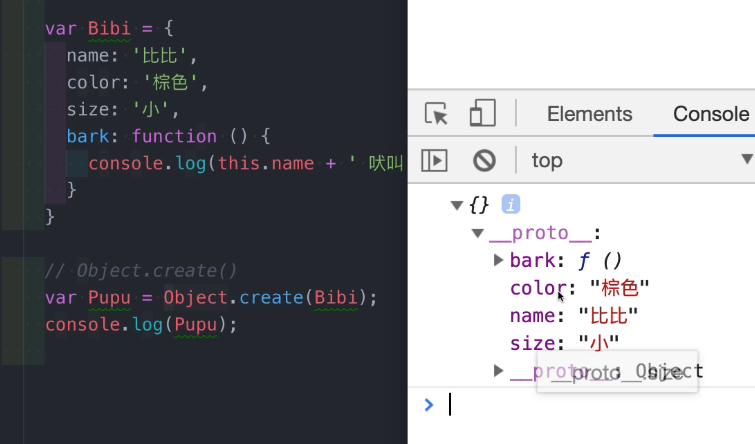Click the var Pupu = Object.create(Bibi) line
Image resolution: width=755 pixels, height=444 pixels.
coord(211,298)
